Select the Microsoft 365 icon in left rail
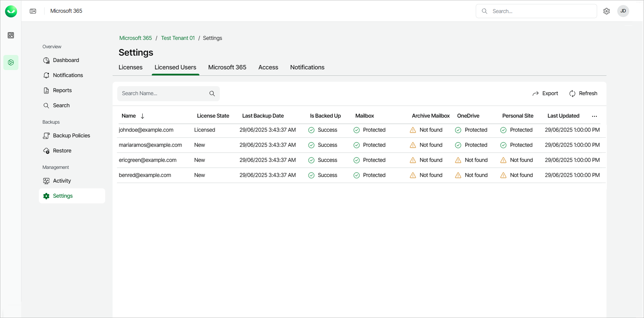The width and height of the screenshot is (644, 318). pyautogui.click(x=11, y=63)
